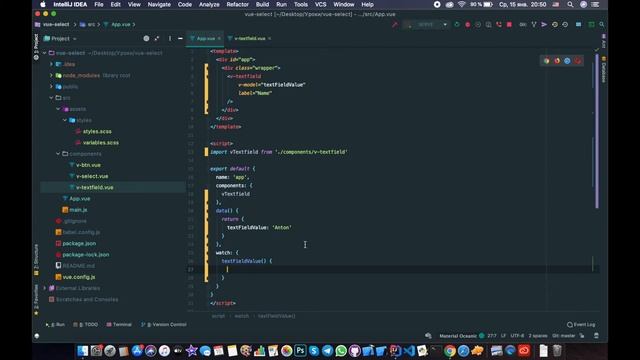Switch to the App.vue editor tab
This screenshot has height=360, width=640.
(205, 38)
